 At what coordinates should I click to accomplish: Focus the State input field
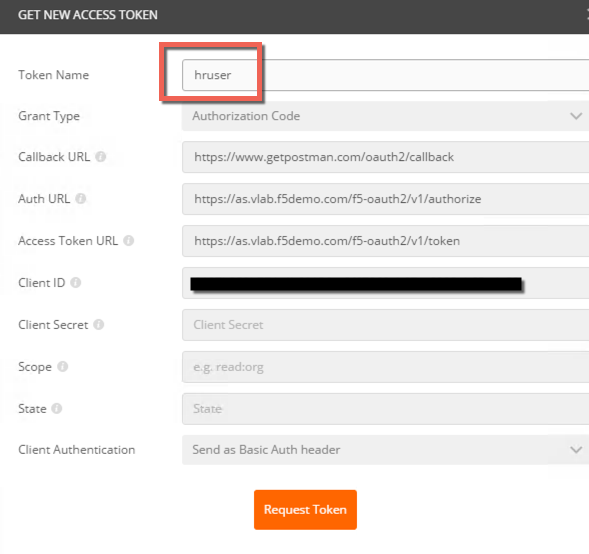[x=385, y=409]
